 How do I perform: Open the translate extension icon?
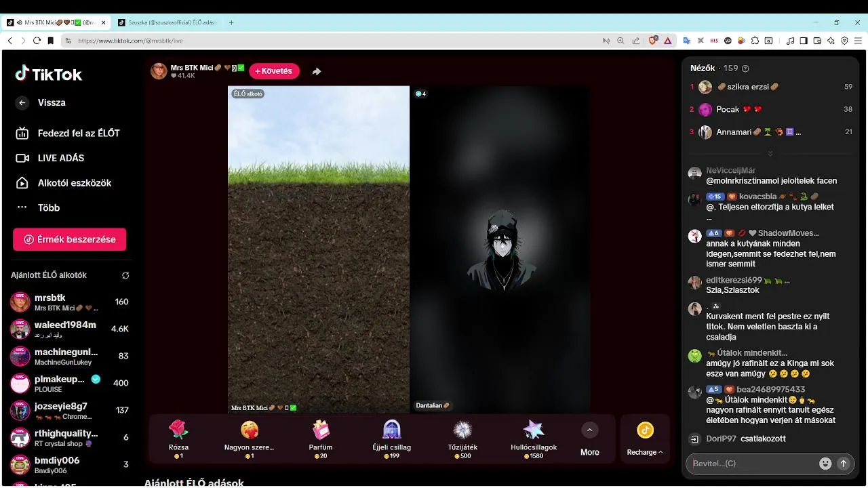686,41
